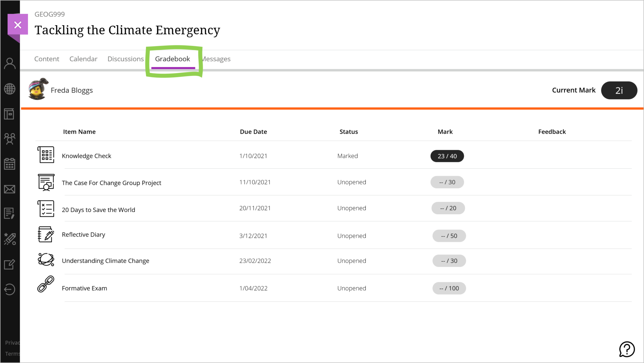Screen dimensions: 644x363
Task: Open the Knowledge Check item
Action: [86, 156]
